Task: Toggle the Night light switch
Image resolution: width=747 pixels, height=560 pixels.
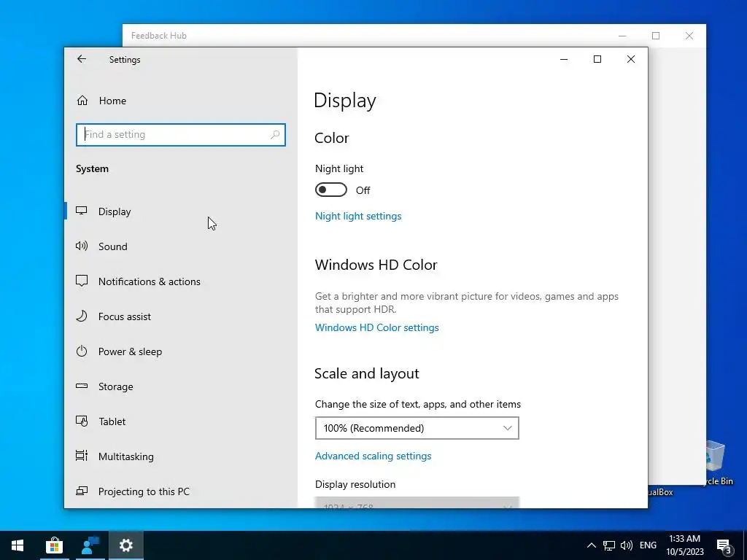Action: pos(331,190)
